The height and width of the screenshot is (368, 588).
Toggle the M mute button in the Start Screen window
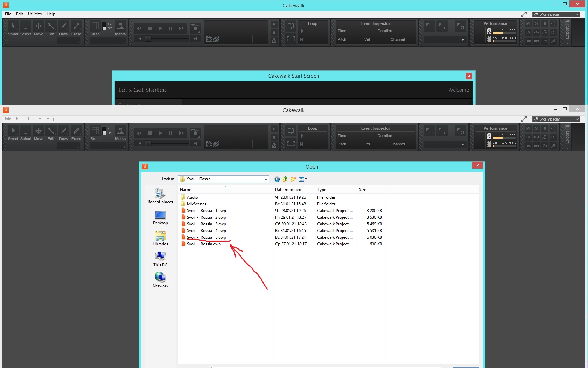[528, 23]
